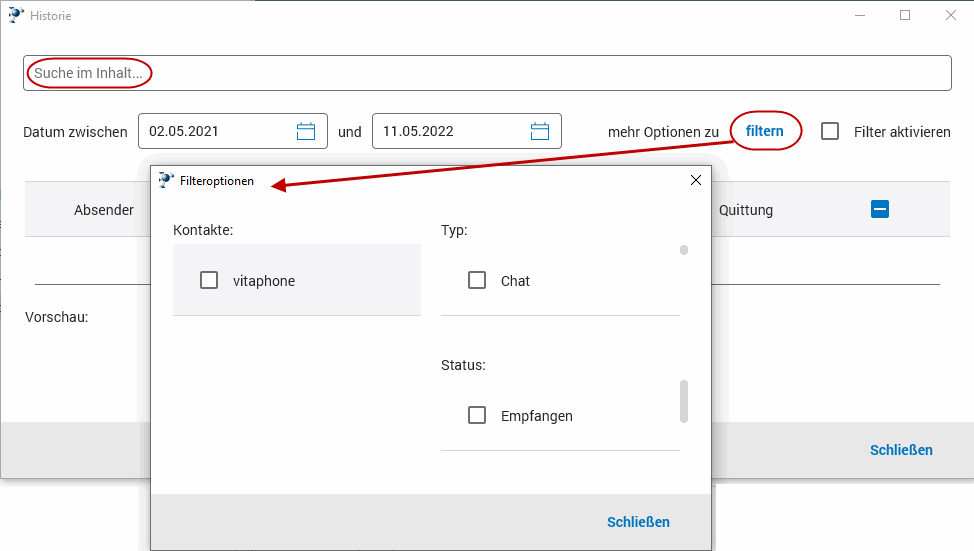Click the Filteroptionen dialog title icon
The height and width of the screenshot is (551, 974).
click(166, 181)
